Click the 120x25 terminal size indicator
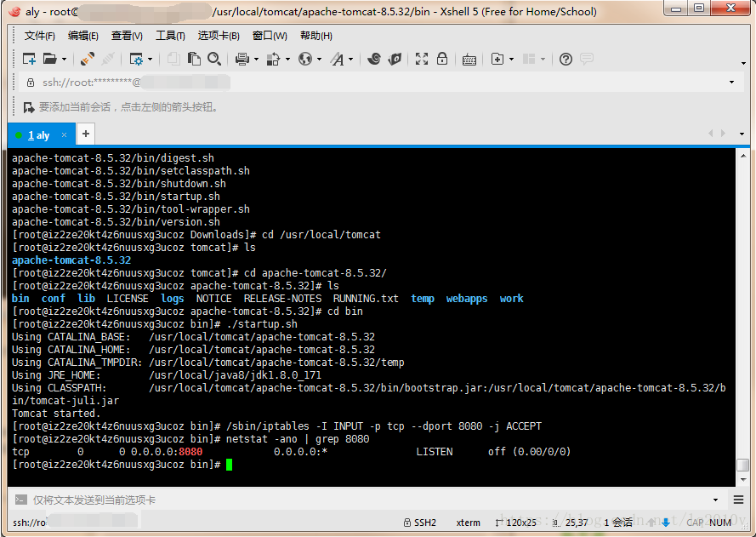 [x=516, y=523]
